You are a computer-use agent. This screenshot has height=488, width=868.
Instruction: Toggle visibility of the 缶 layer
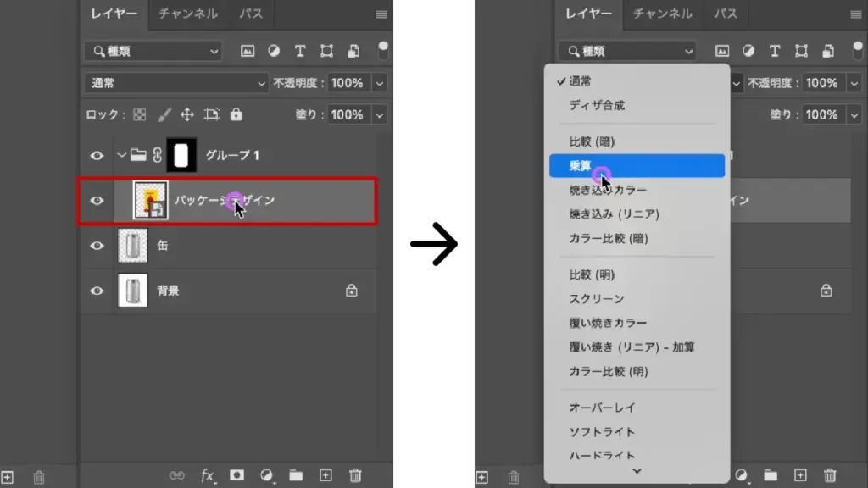[x=97, y=246]
